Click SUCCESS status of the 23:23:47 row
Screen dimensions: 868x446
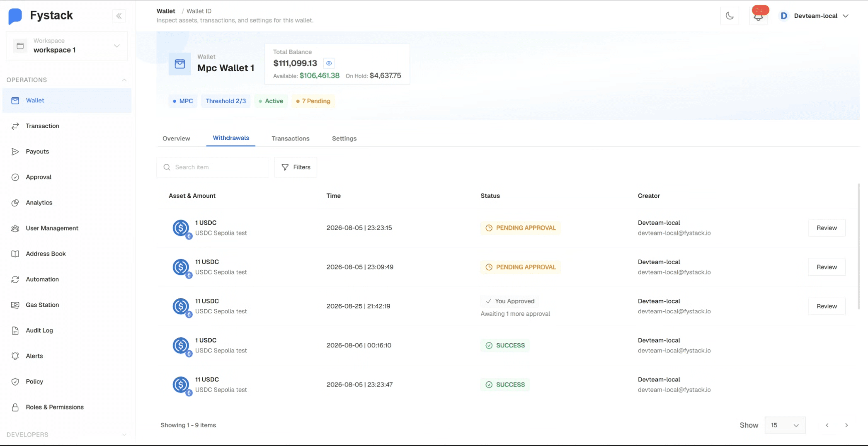505,385
